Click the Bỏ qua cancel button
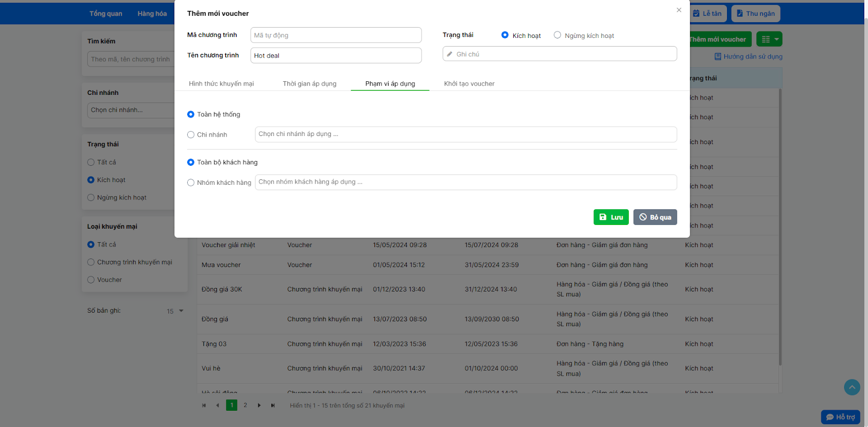This screenshot has height=427, width=868. pos(655,217)
